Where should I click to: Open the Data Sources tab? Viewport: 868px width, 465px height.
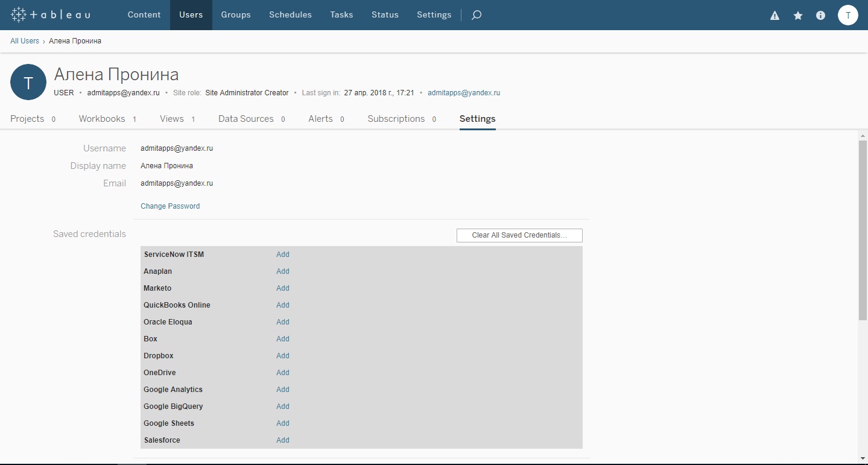[246, 119]
